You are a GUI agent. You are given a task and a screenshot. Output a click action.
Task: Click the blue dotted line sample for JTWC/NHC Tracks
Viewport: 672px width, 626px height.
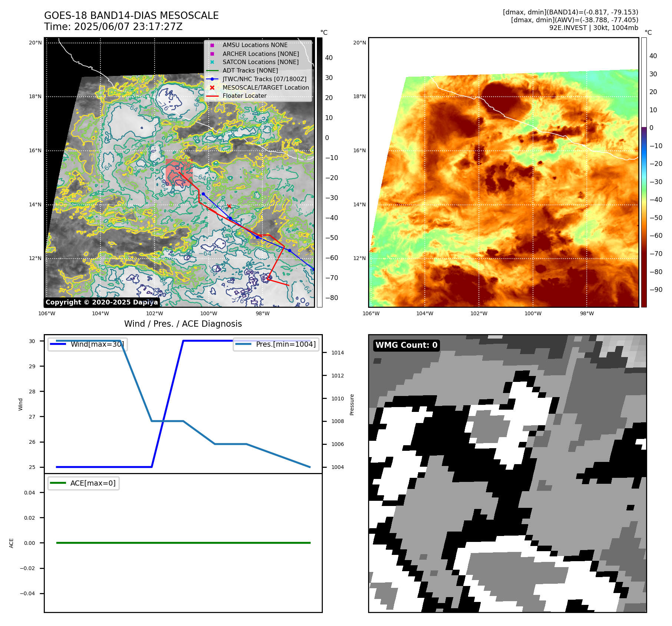point(212,79)
